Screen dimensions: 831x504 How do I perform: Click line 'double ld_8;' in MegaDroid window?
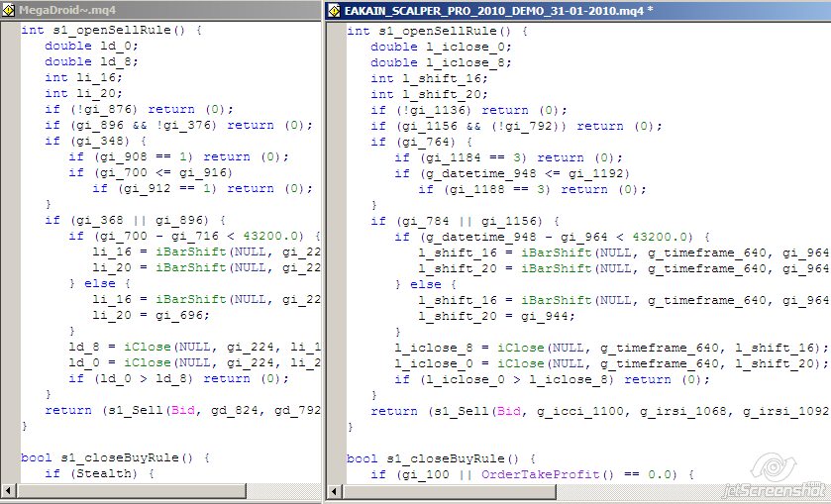point(91,62)
